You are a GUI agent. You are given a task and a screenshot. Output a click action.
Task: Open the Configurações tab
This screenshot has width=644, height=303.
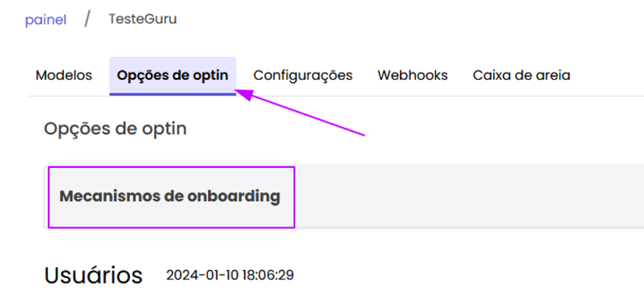point(303,76)
